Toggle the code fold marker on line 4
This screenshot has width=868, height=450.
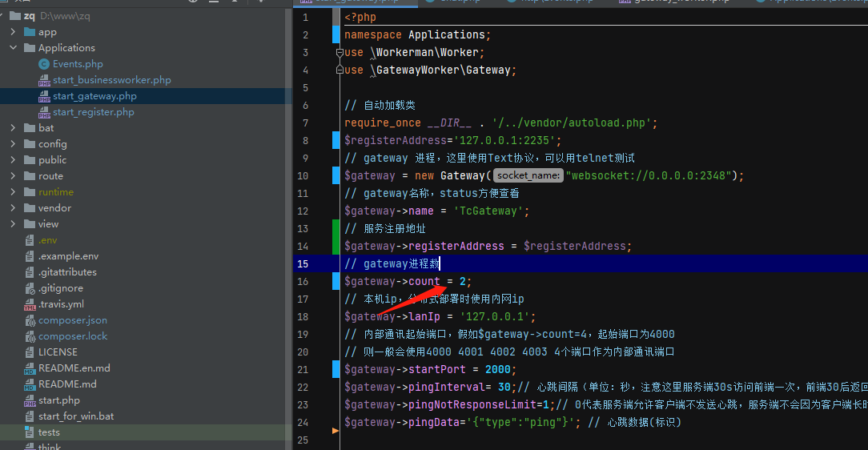pos(340,70)
